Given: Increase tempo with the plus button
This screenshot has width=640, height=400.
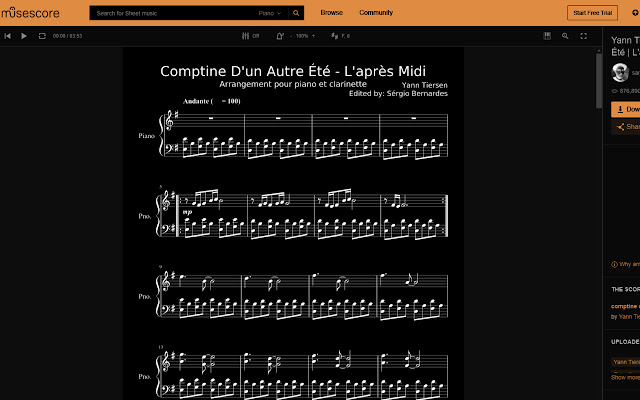Looking at the screenshot, I should (x=313, y=36).
